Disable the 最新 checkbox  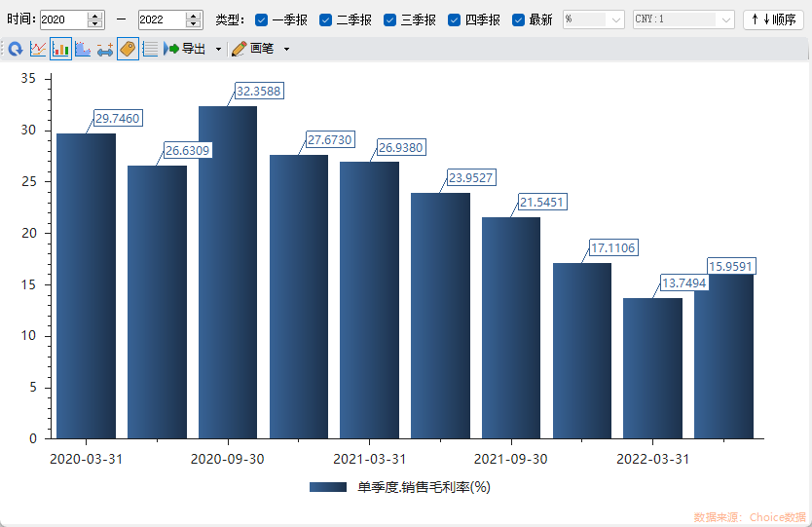pos(519,19)
